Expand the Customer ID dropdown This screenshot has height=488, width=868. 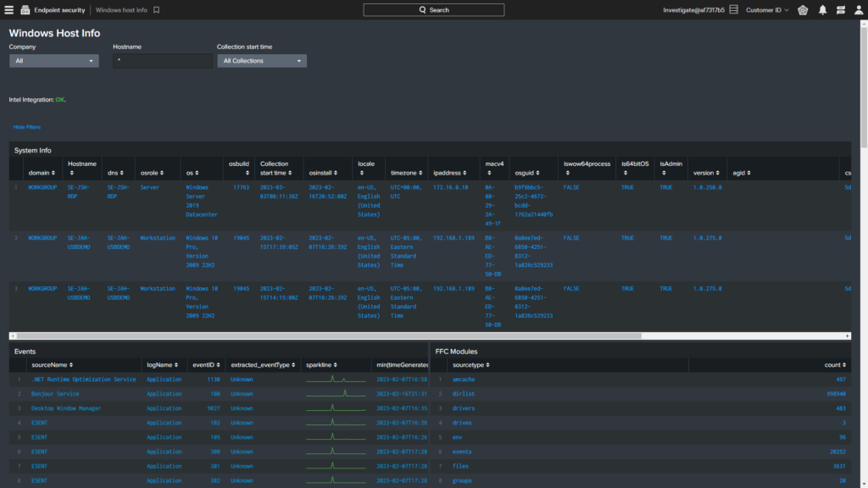[767, 10]
